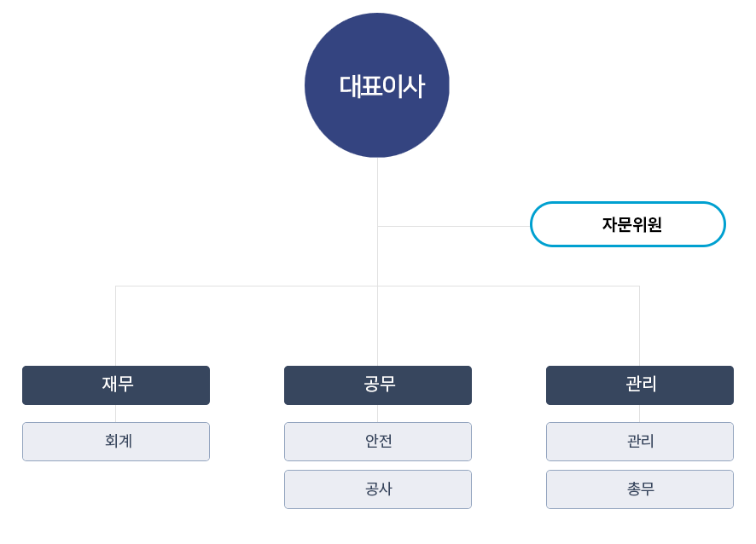Click the blue outline of 자문위원 pill
This screenshot has height=544, width=756.
click(628, 203)
